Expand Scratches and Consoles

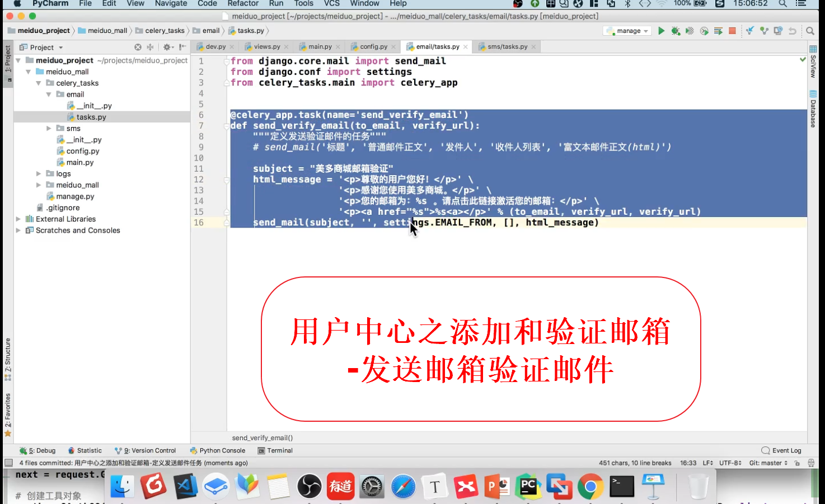point(18,230)
